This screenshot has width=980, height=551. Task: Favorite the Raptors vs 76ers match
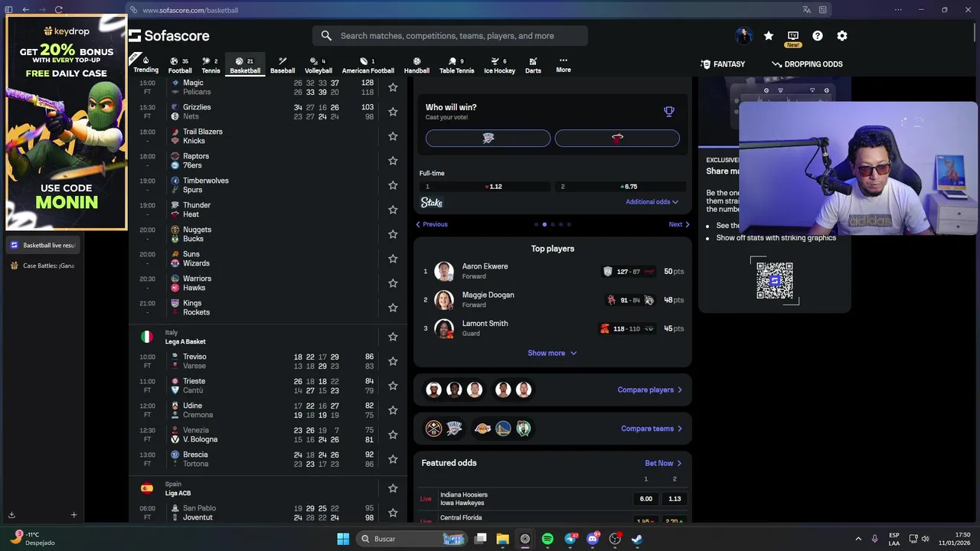[393, 161]
